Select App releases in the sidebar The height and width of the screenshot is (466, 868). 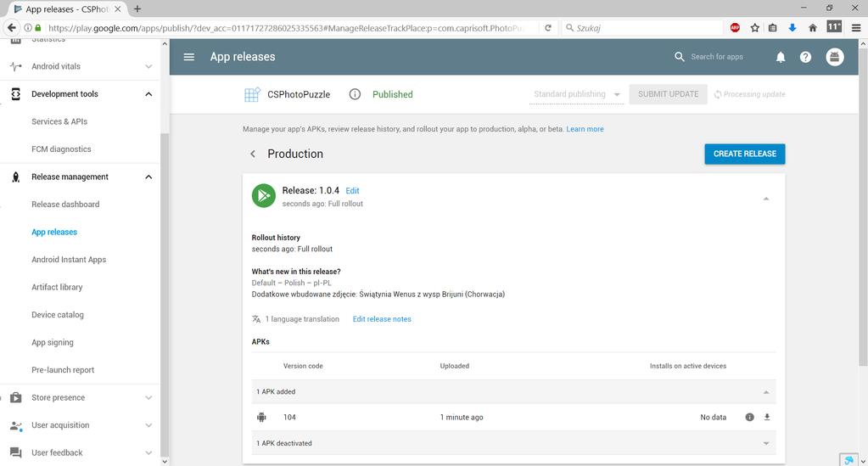(x=54, y=233)
